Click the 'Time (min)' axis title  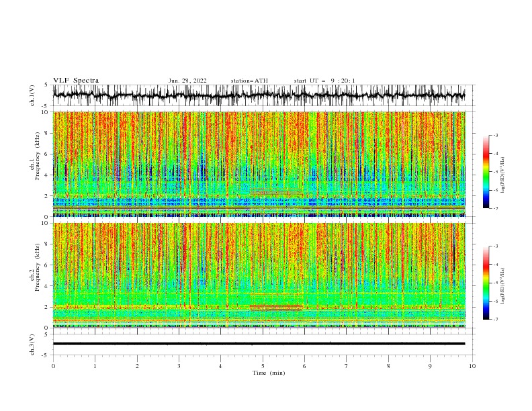(x=269, y=373)
